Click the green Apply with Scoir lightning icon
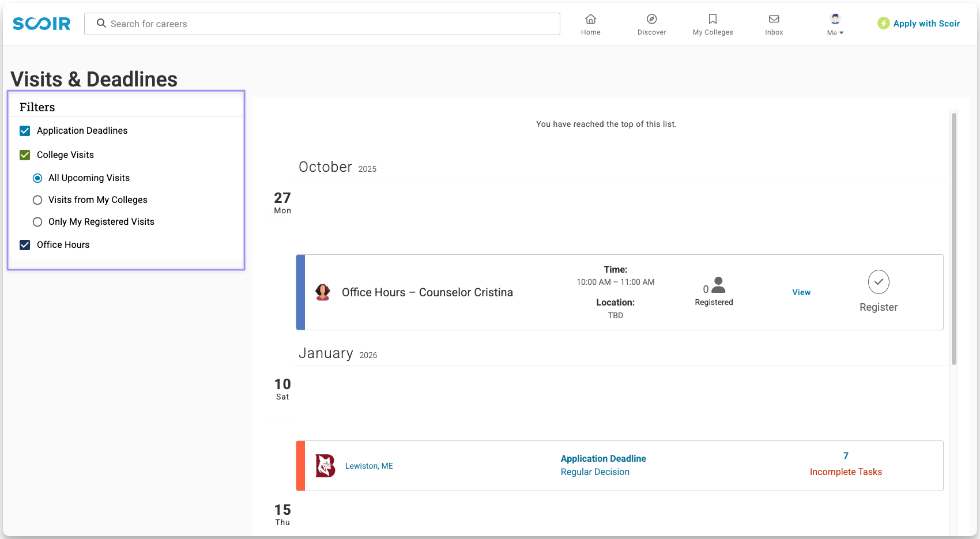980x539 pixels. point(883,23)
